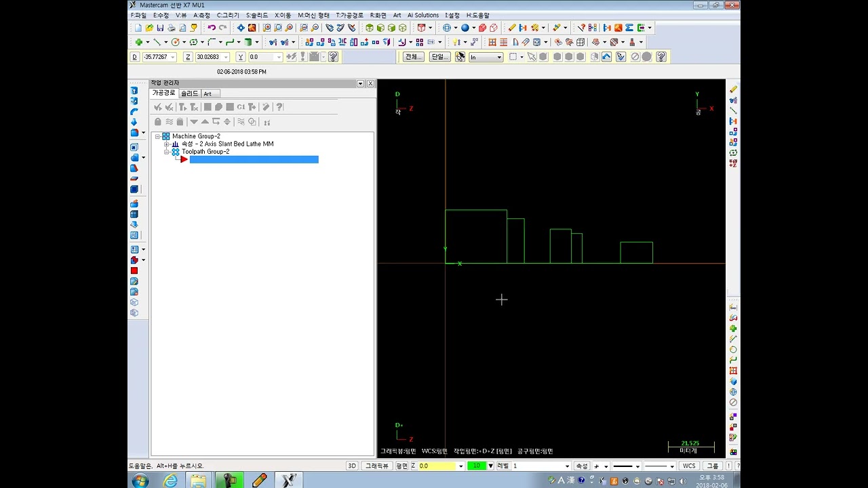Click the wireframe globe icon
868x488 pixels.
pyautogui.click(x=446, y=28)
